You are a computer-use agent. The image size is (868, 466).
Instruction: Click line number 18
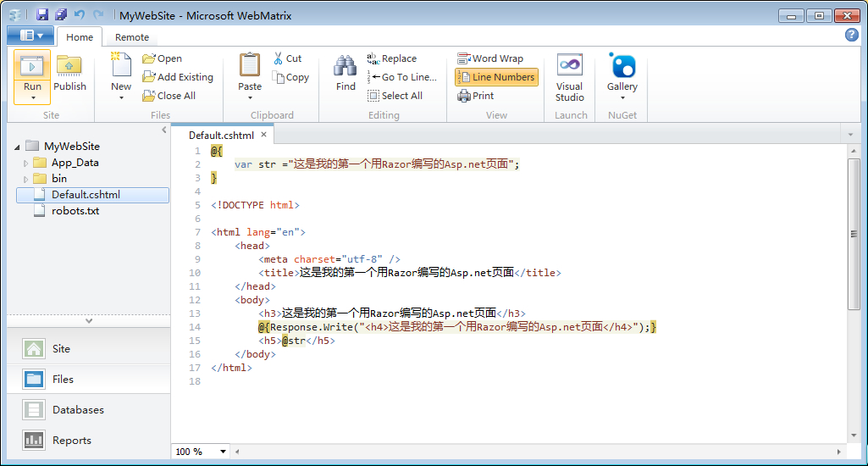tap(195, 381)
